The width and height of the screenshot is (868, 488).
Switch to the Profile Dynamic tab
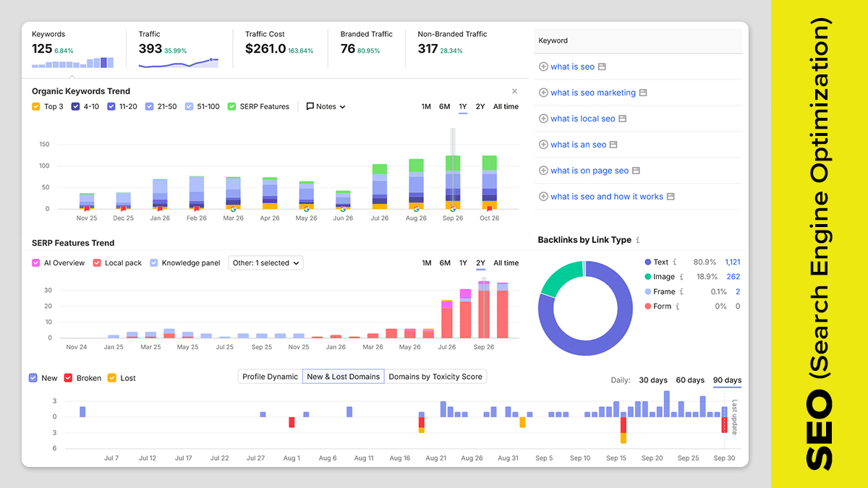[x=270, y=377]
